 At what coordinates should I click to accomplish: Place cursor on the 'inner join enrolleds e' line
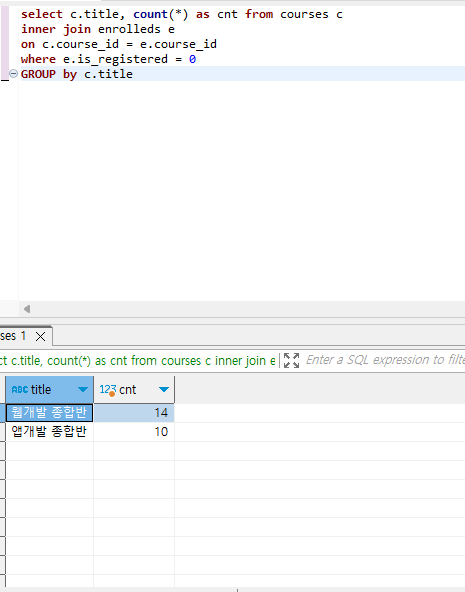tap(98, 29)
